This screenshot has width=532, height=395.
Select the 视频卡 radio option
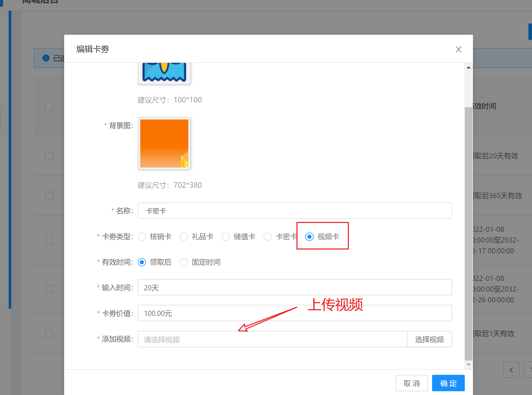(309, 237)
